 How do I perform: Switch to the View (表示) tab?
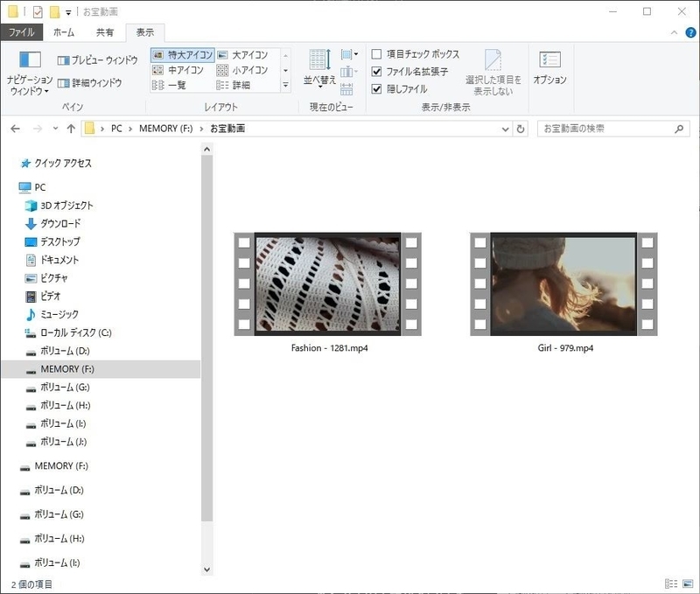click(145, 32)
